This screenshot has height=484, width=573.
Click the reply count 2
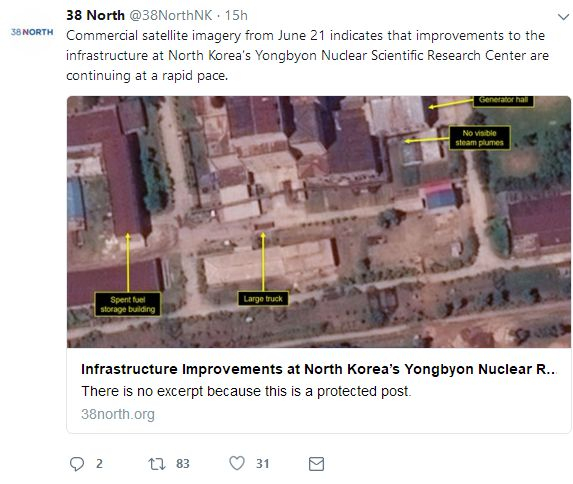click(x=99, y=464)
